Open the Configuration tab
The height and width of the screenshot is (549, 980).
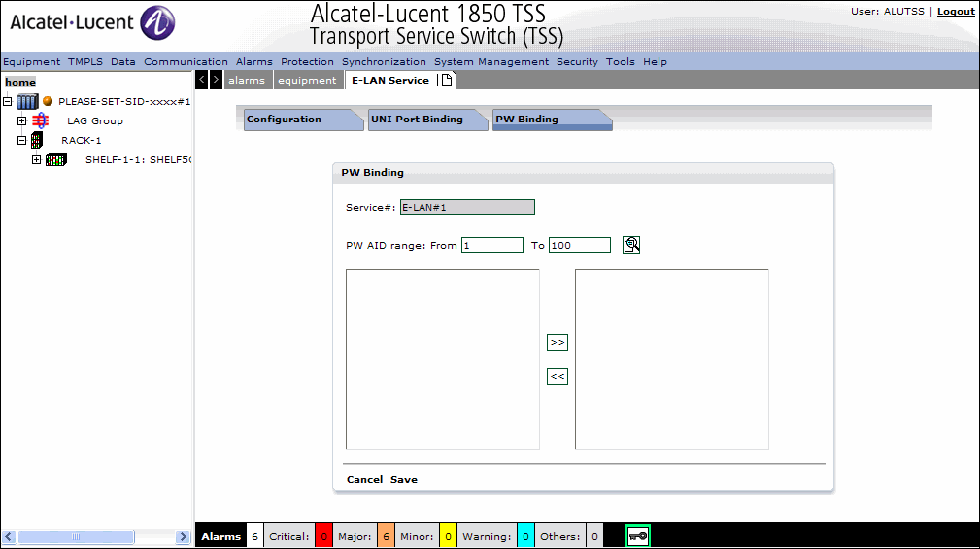(303, 120)
